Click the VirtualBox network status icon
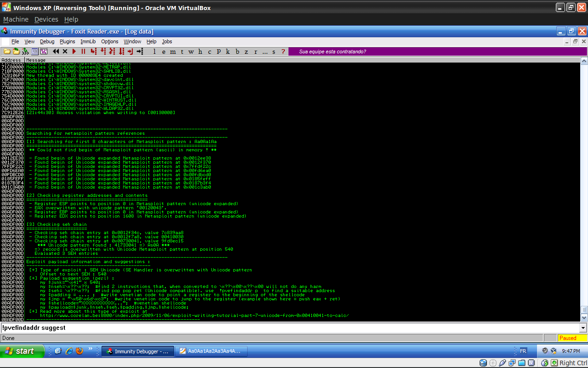The image size is (588, 368). [x=512, y=363]
